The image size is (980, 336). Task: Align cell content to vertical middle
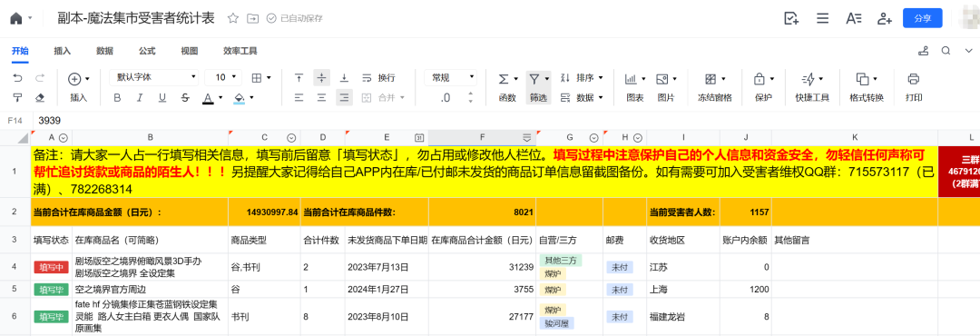click(321, 78)
